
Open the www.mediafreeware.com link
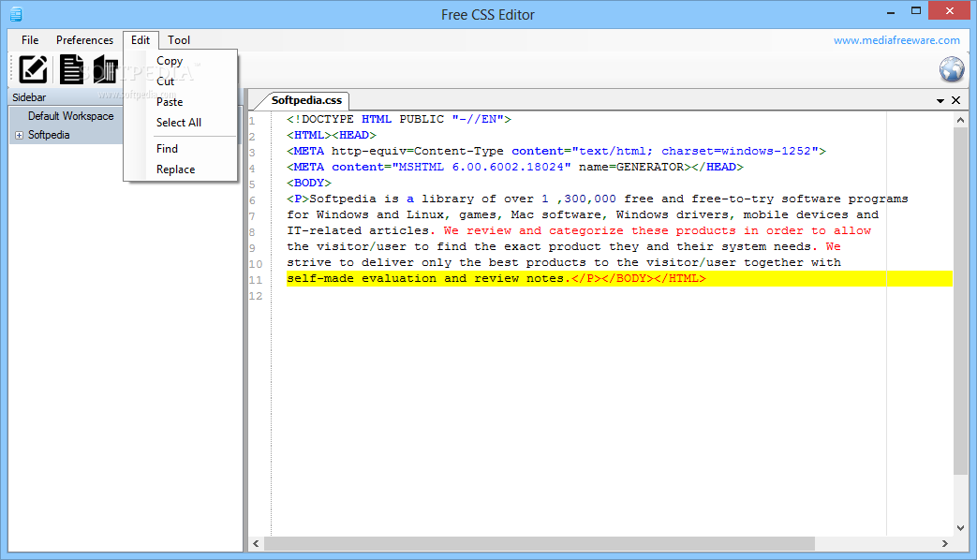896,40
